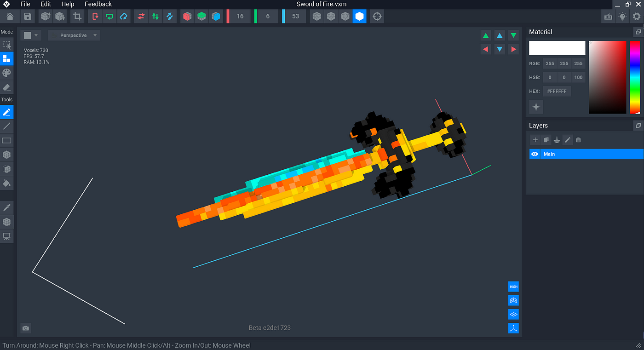Click the Home icon in toolbar

pos(10,17)
